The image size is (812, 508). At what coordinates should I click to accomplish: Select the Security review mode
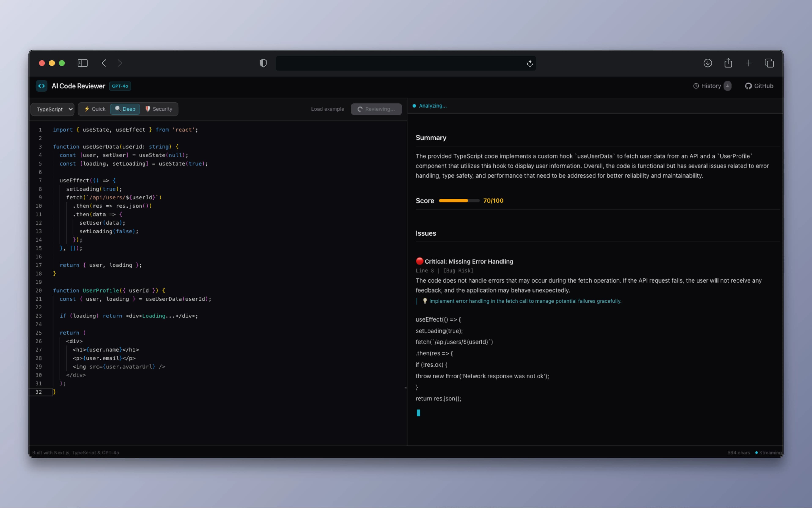coord(159,109)
